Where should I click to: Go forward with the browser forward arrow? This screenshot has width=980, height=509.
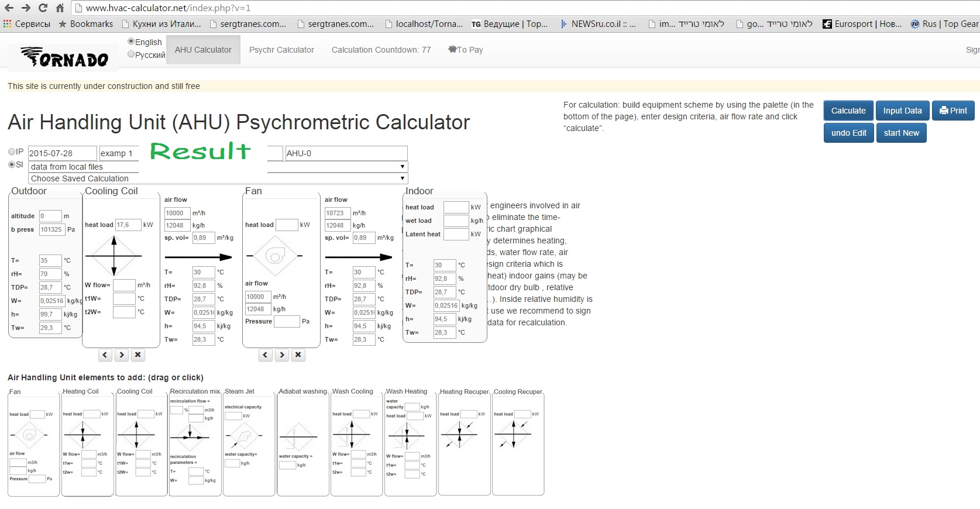[26, 8]
